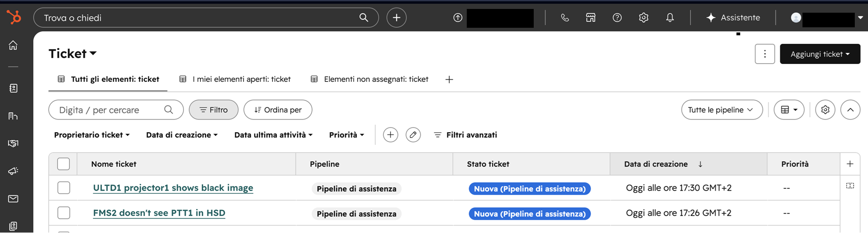The image size is (868, 233).
Task: Open the phone calling icon
Action: click(x=565, y=17)
